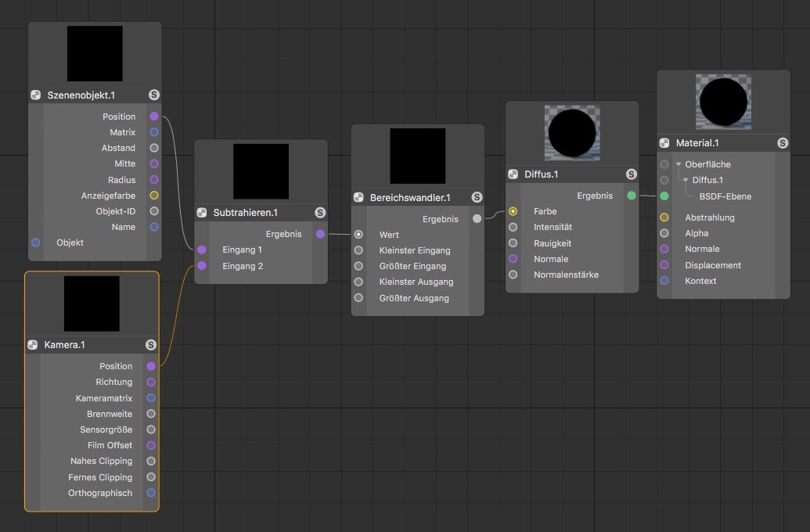Click the S solo button on Bereichswandler.1
810x532 pixels.
pyautogui.click(x=477, y=197)
